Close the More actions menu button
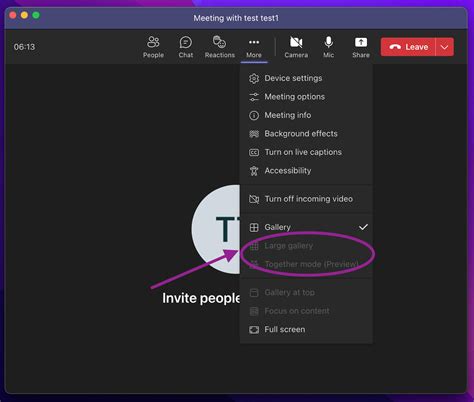Screen dimensions: 474x402 254,48
